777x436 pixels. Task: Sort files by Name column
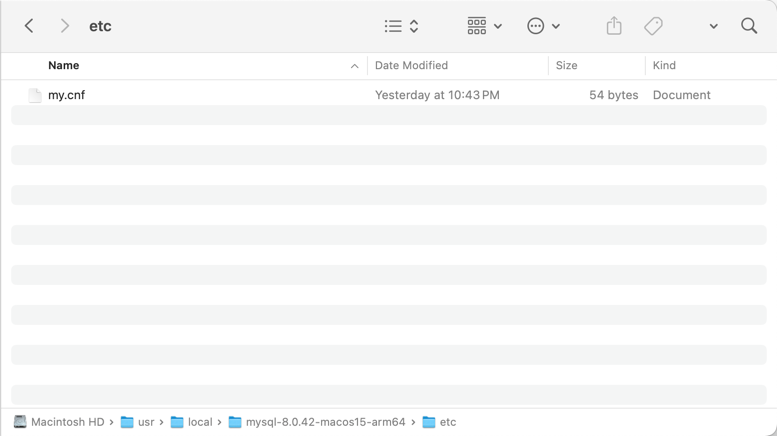64,66
